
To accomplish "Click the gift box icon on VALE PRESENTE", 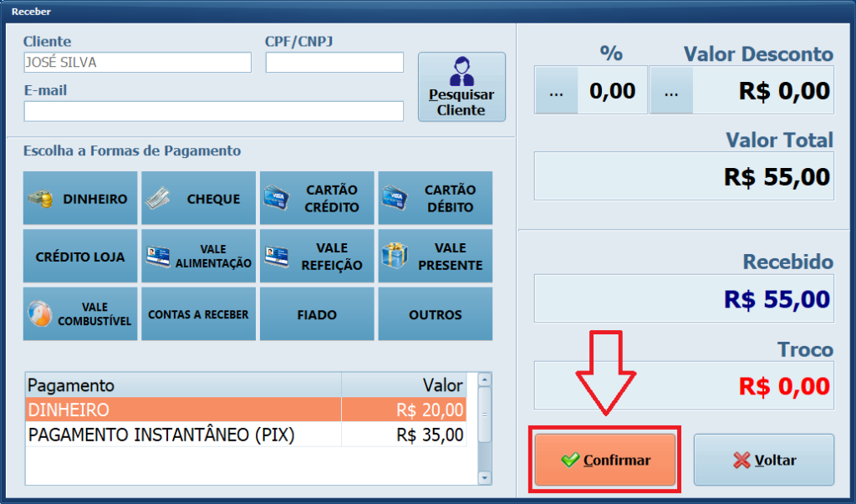I will pyautogui.click(x=395, y=256).
